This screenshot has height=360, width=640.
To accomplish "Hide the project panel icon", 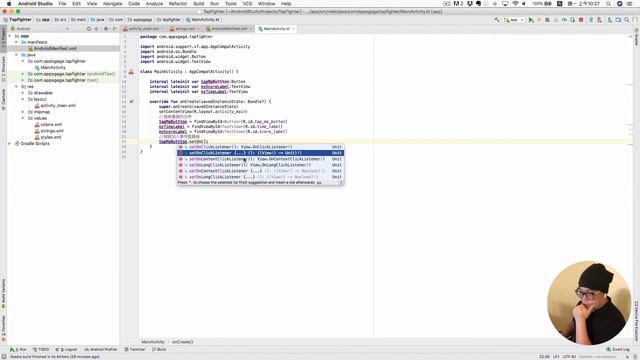I will 115,29.
